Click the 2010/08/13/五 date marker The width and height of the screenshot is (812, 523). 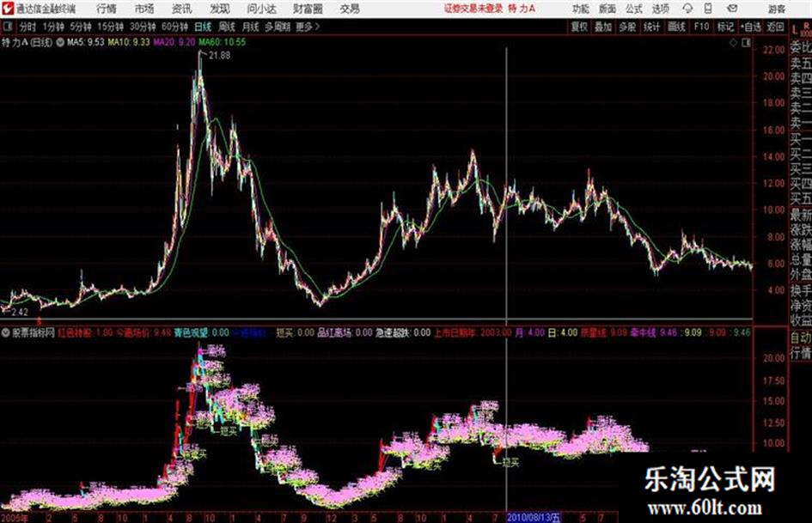coord(533,517)
